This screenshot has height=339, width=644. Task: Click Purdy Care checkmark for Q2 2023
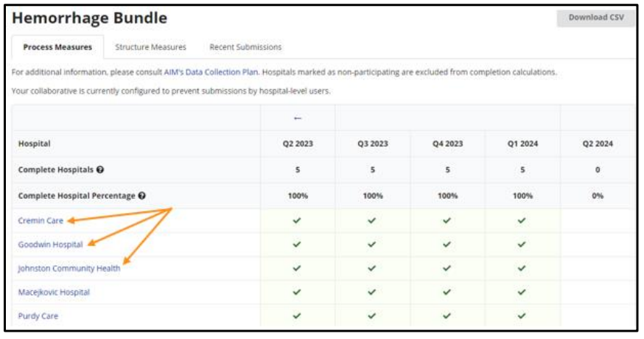tap(298, 315)
